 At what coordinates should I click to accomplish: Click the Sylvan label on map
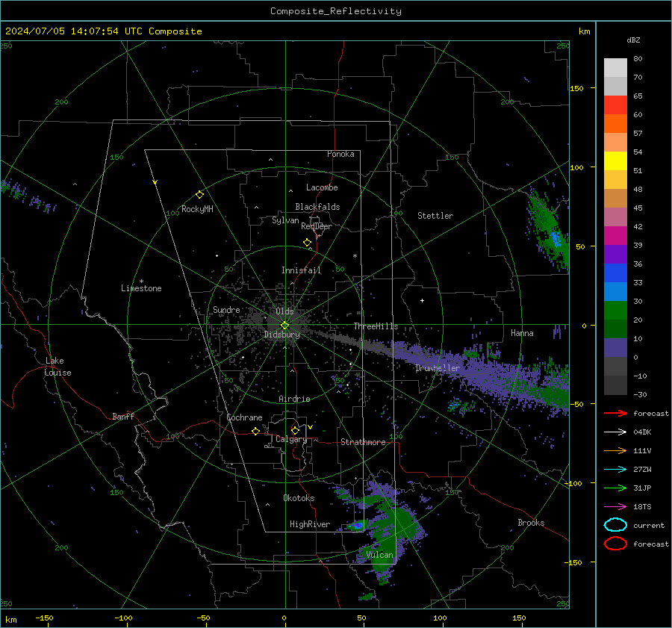(285, 220)
